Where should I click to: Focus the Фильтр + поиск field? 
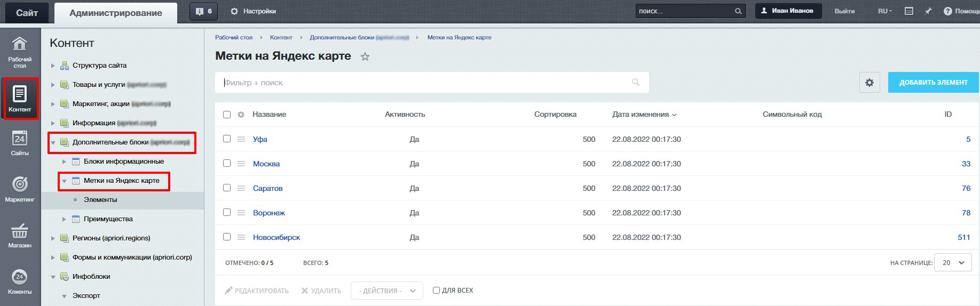point(422,83)
